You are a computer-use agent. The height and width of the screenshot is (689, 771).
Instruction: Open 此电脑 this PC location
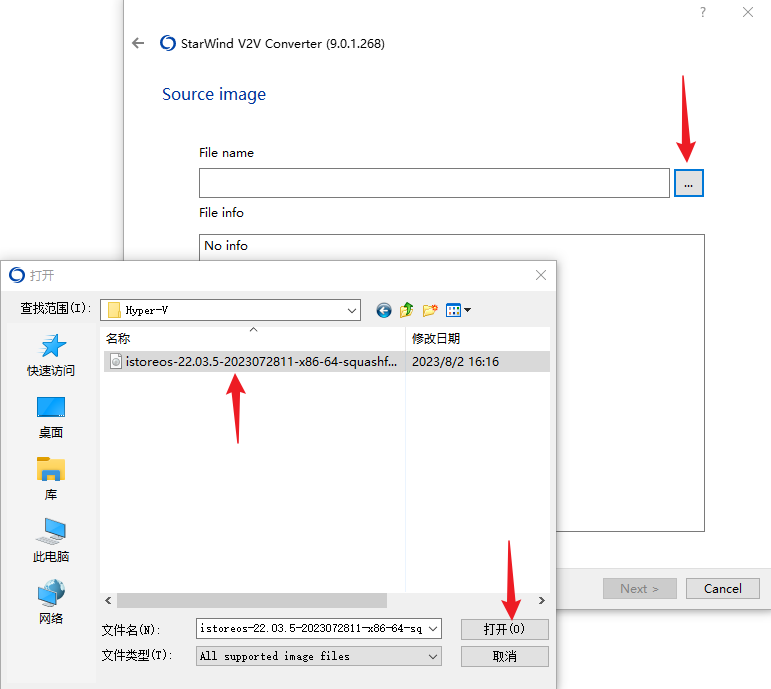tap(51, 540)
